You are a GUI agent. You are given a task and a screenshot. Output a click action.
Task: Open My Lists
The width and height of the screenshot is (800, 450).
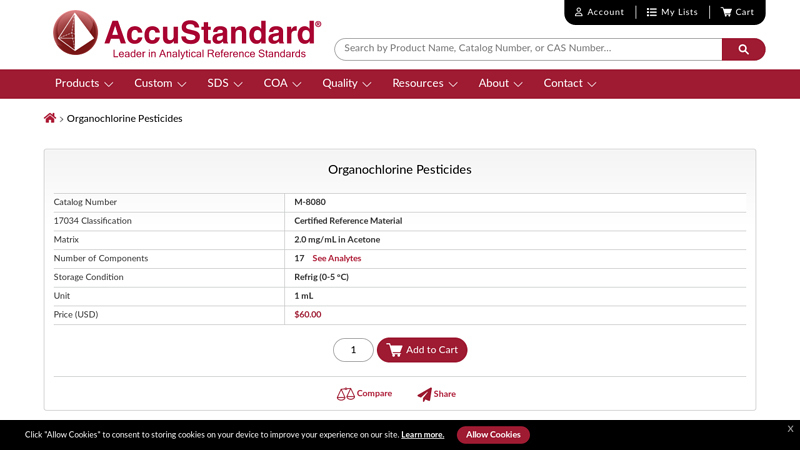pyautogui.click(x=672, y=12)
